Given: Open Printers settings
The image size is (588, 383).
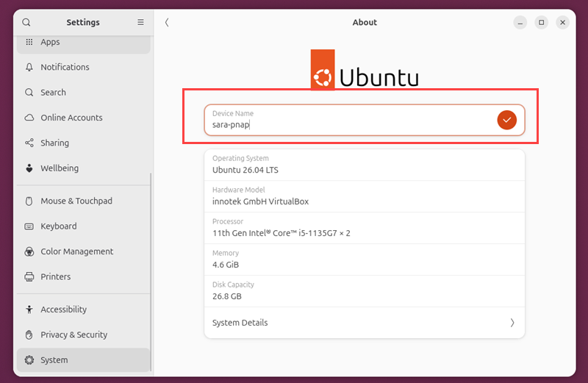Looking at the screenshot, I should (83, 277).
